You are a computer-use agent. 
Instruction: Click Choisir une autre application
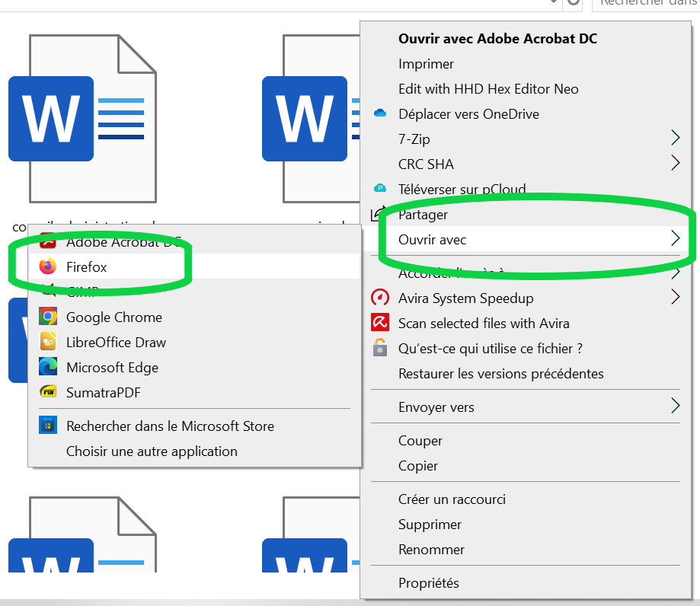152,451
